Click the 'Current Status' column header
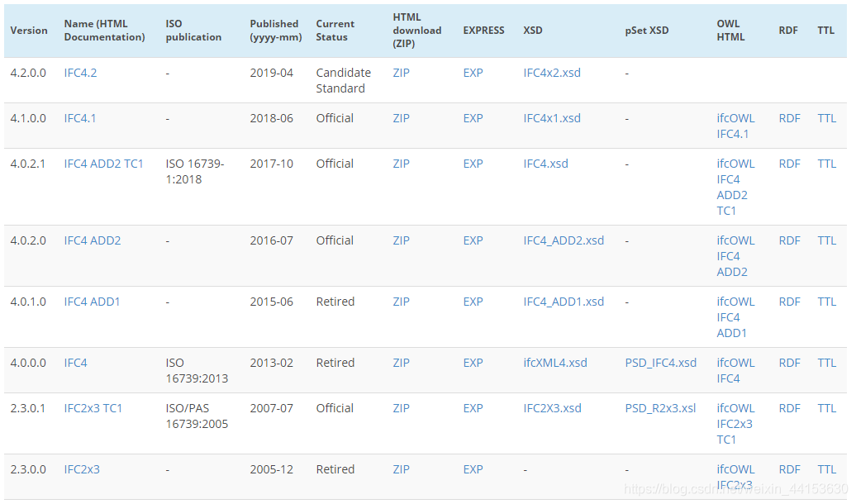The width and height of the screenshot is (856, 504). point(335,30)
